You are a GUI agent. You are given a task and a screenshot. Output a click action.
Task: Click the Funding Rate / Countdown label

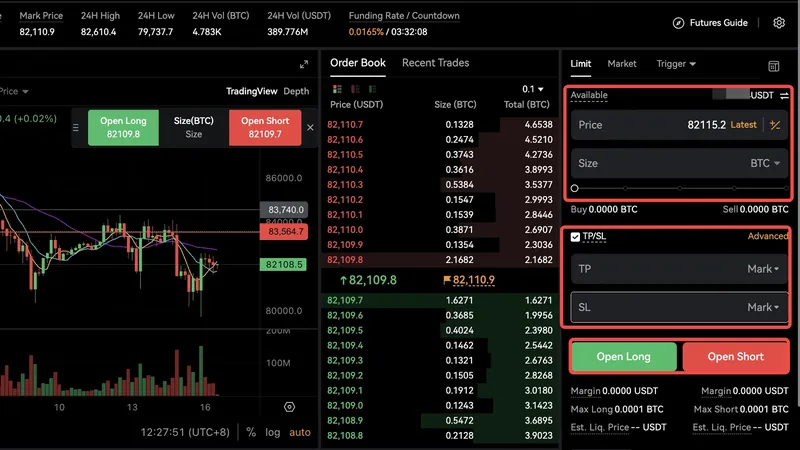[404, 16]
